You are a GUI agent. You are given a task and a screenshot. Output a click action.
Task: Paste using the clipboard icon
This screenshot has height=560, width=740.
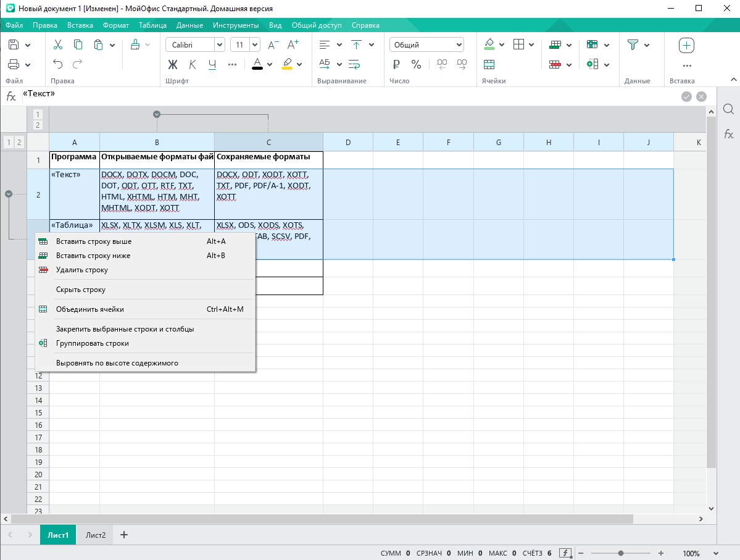tap(98, 45)
